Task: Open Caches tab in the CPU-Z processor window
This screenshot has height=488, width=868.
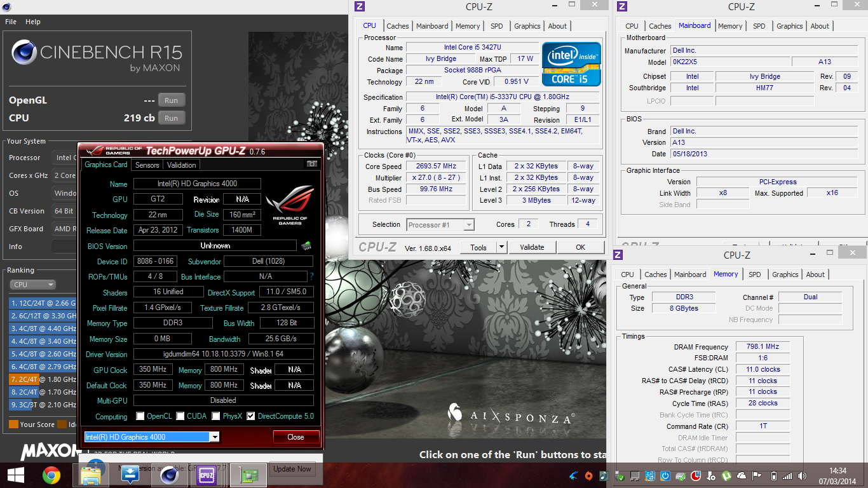Action: pyautogui.click(x=398, y=26)
